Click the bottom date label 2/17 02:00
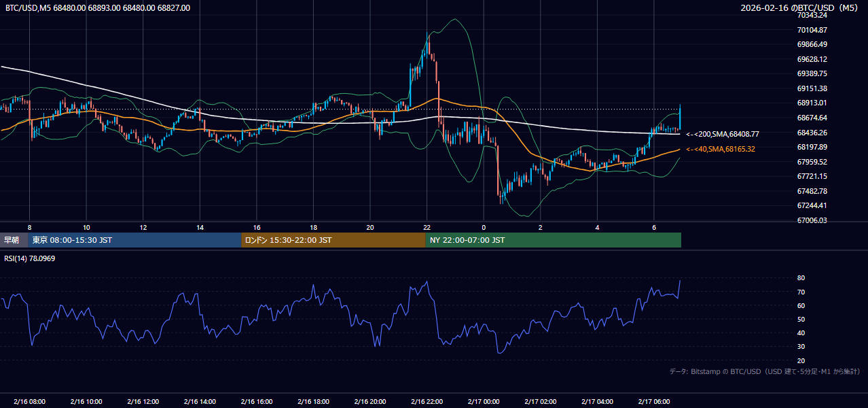This screenshot has width=868, height=408. click(541, 401)
